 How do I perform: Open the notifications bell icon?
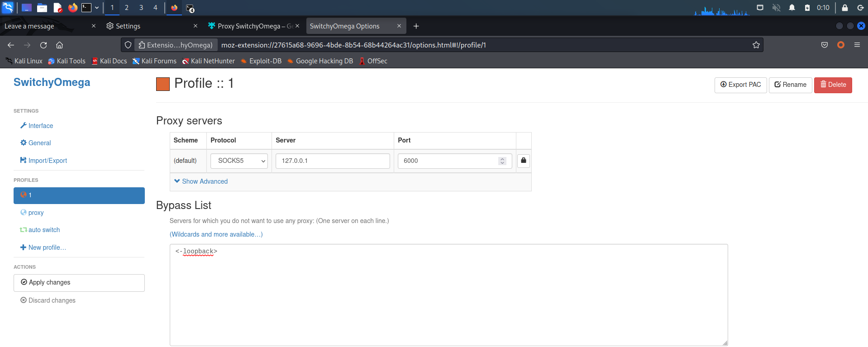tap(792, 8)
